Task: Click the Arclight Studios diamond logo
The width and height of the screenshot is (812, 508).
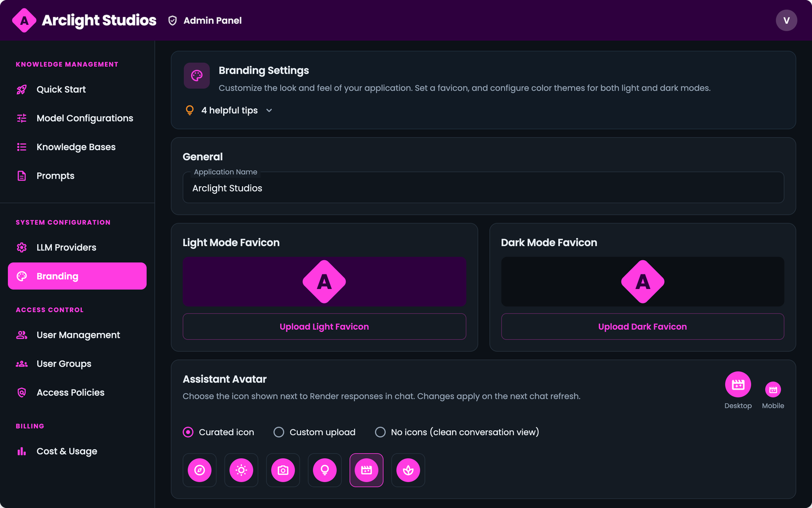Action: pyautogui.click(x=24, y=20)
